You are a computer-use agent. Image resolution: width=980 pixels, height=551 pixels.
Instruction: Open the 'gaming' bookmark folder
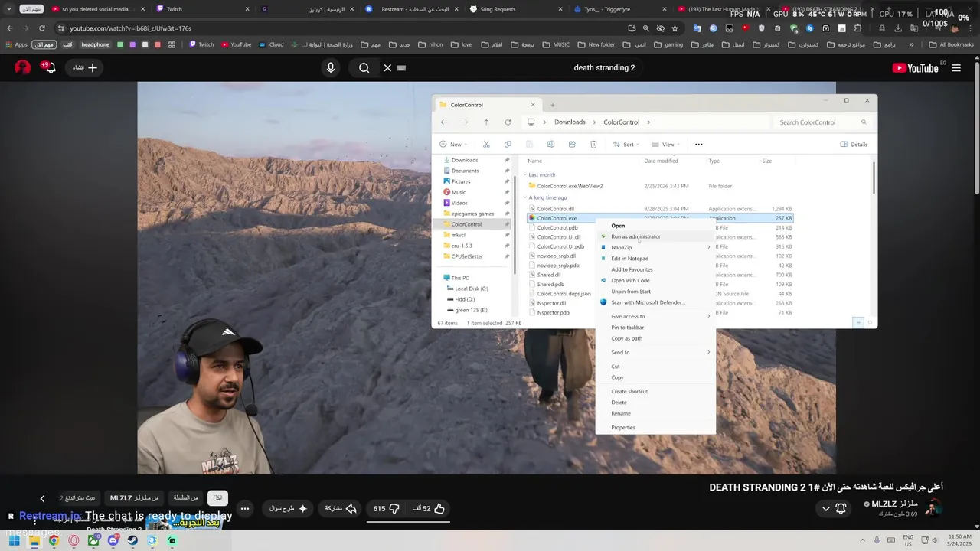(669, 44)
